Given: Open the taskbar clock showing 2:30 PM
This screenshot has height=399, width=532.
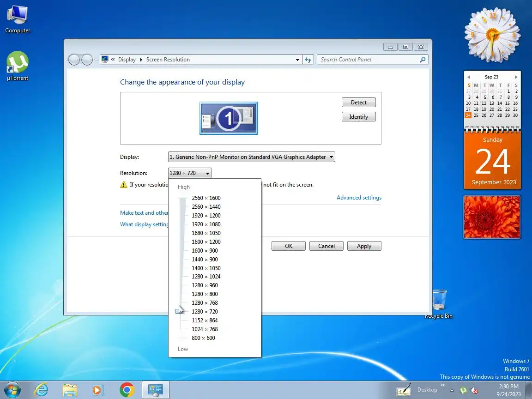Looking at the screenshot, I should coord(508,390).
